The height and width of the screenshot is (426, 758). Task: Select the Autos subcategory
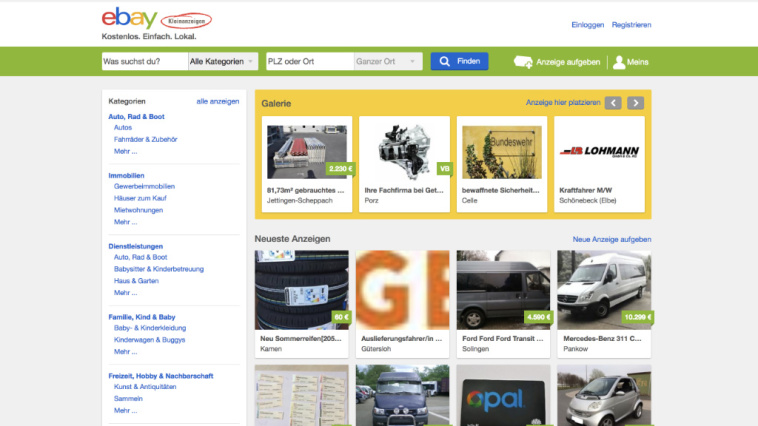click(123, 128)
